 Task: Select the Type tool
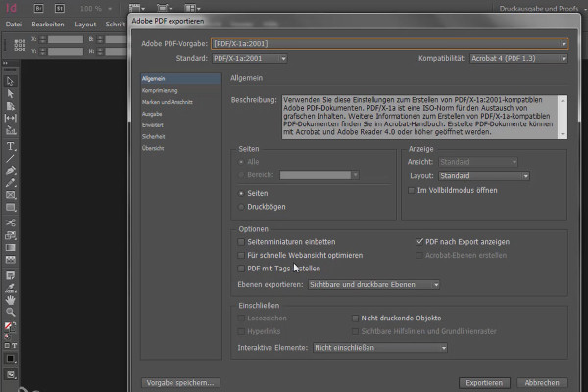point(10,146)
